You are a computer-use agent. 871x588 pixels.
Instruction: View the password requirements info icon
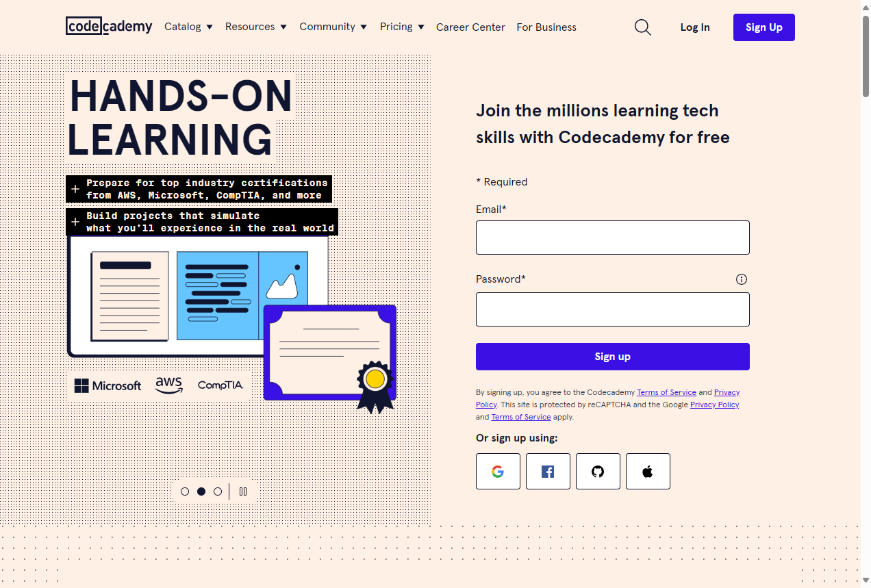[742, 279]
